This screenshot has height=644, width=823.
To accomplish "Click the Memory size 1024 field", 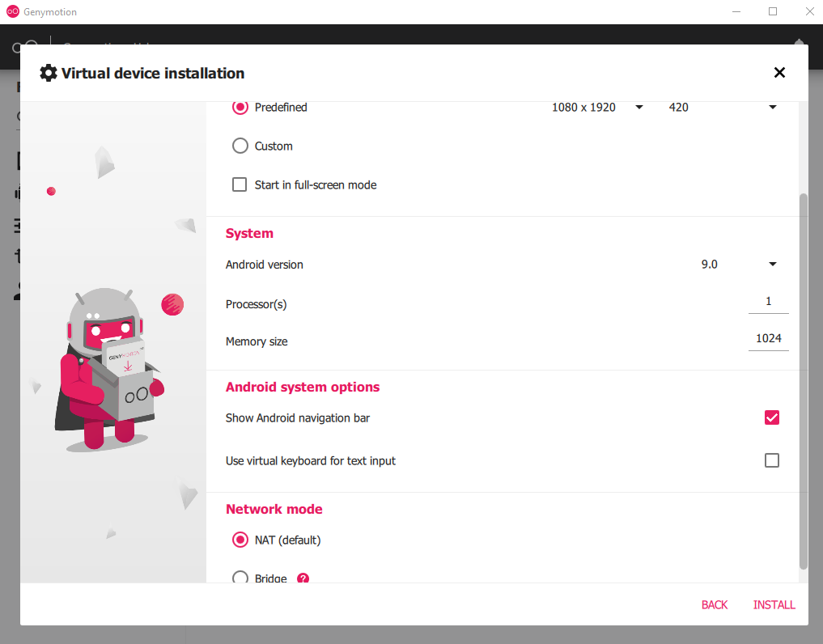I will (x=769, y=339).
